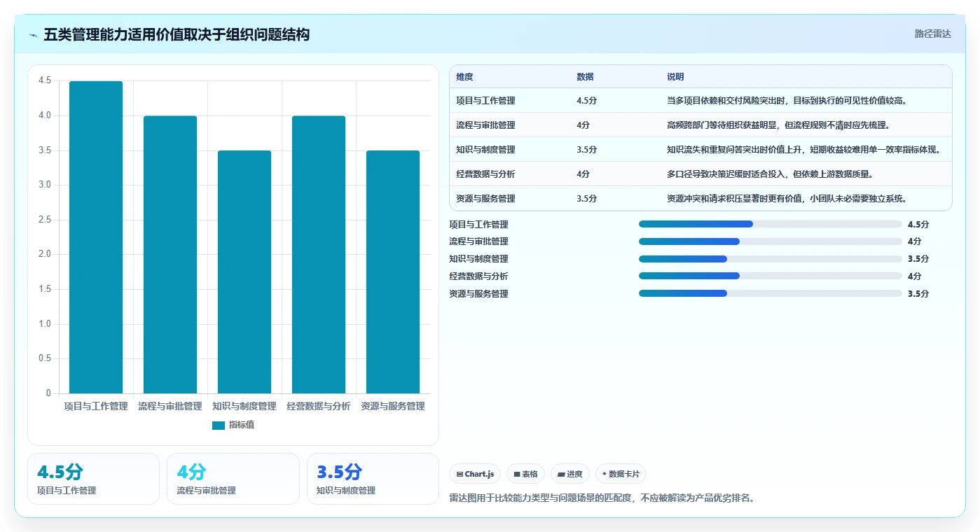Screen dimensions: 980x532
Task: Click the Chart.js tag chip
Action: point(475,474)
